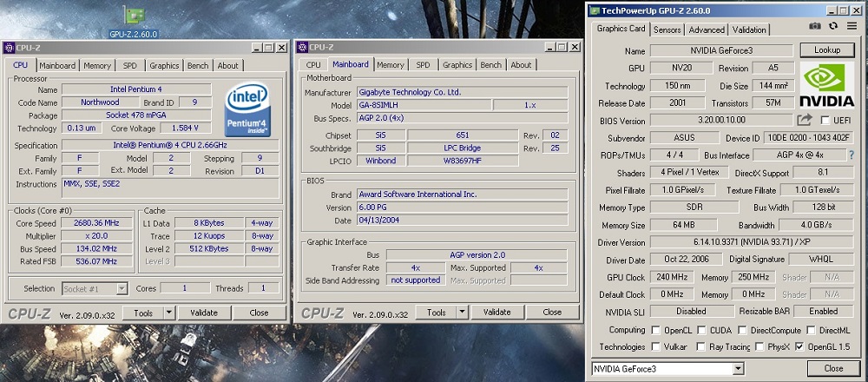Click the Core Speed value 2680.36 MHz
Screen dimensions: 868x382
pyautogui.click(x=97, y=223)
